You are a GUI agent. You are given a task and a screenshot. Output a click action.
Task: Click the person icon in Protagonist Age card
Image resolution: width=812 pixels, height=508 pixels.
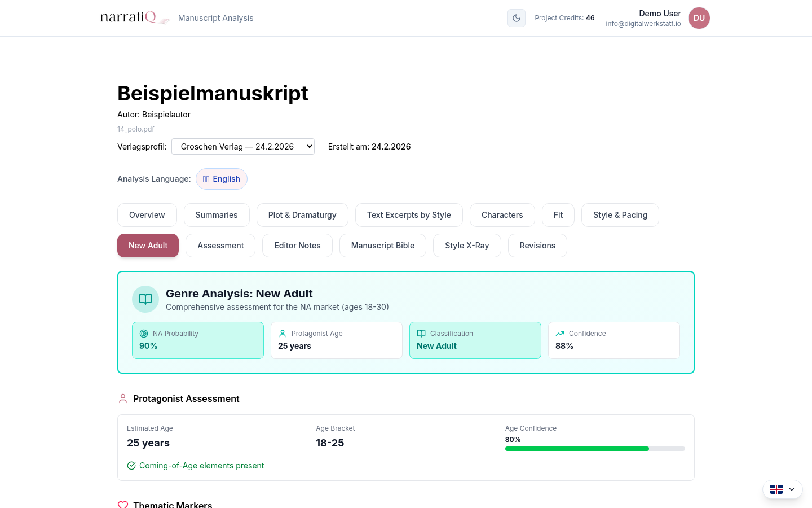tap(283, 334)
